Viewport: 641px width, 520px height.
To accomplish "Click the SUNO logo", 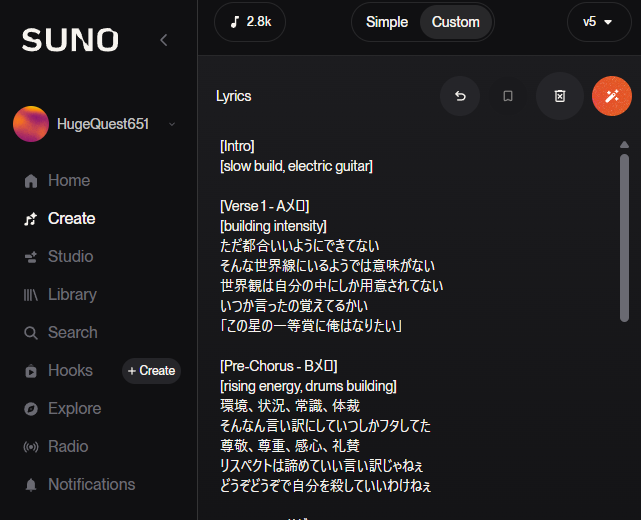I will click(x=70, y=40).
